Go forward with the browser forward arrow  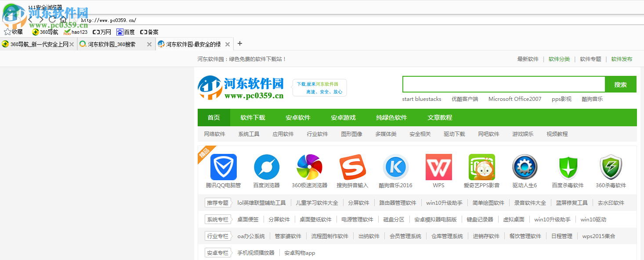point(41,20)
